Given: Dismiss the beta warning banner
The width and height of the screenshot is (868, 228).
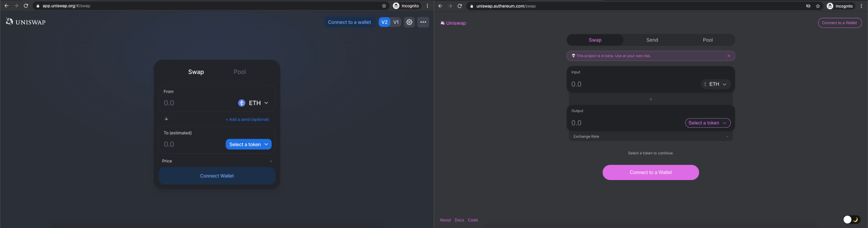Looking at the screenshot, I should 729,56.
